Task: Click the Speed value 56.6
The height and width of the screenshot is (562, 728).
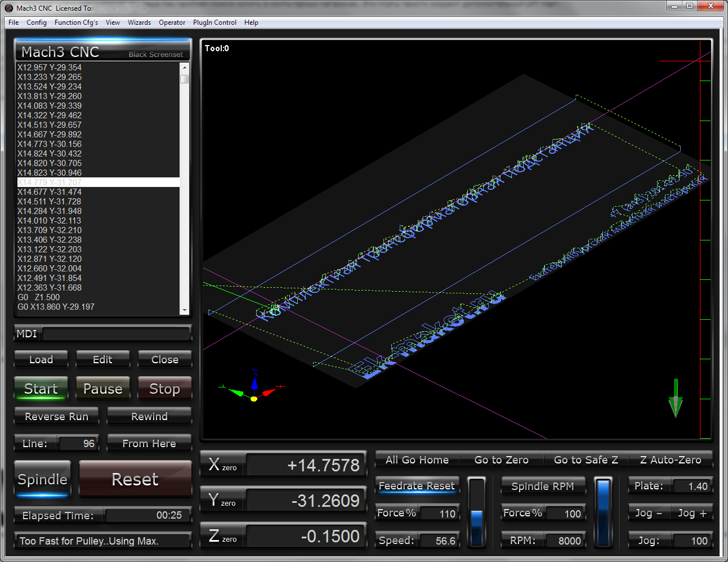Action: (439, 541)
